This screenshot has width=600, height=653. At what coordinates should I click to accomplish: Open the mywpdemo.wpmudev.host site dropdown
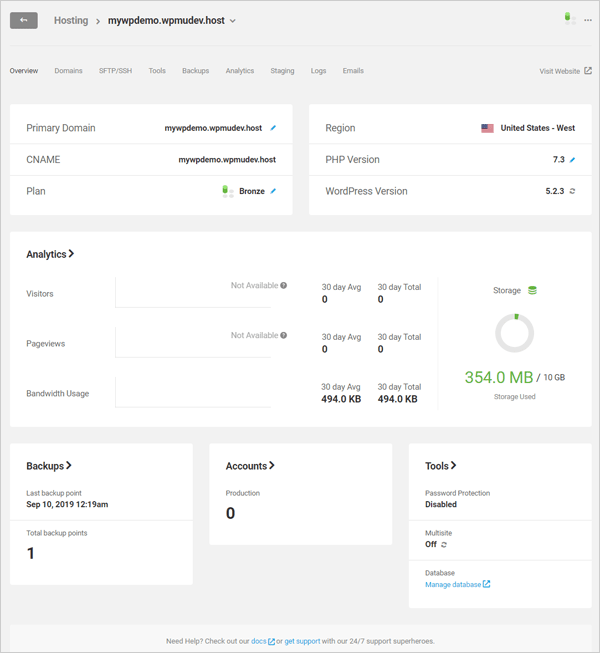click(x=233, y=21)
